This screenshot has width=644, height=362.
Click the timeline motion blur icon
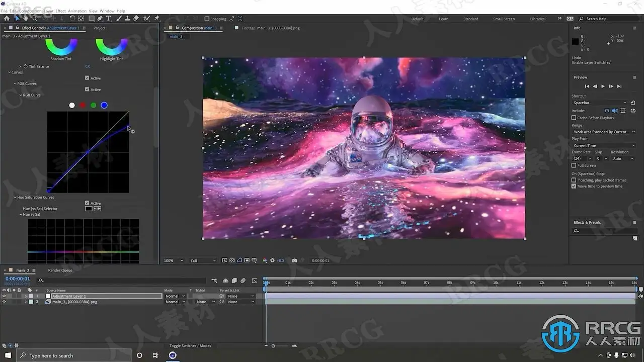[243, 281]
